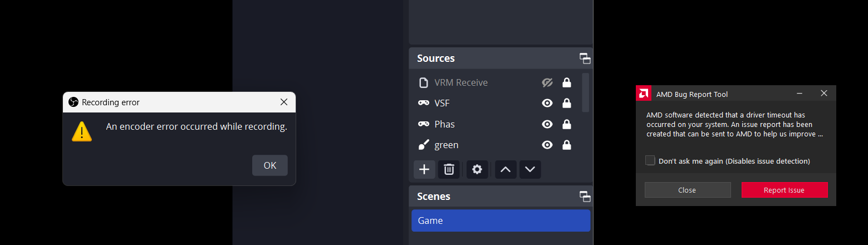Pop out the Sources dock panel

[x=585, y=58]
